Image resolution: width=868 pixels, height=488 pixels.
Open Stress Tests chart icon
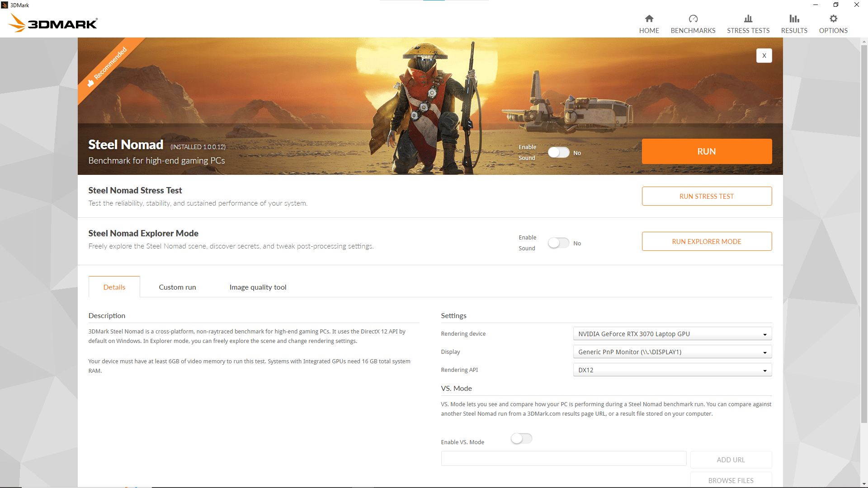748,19
